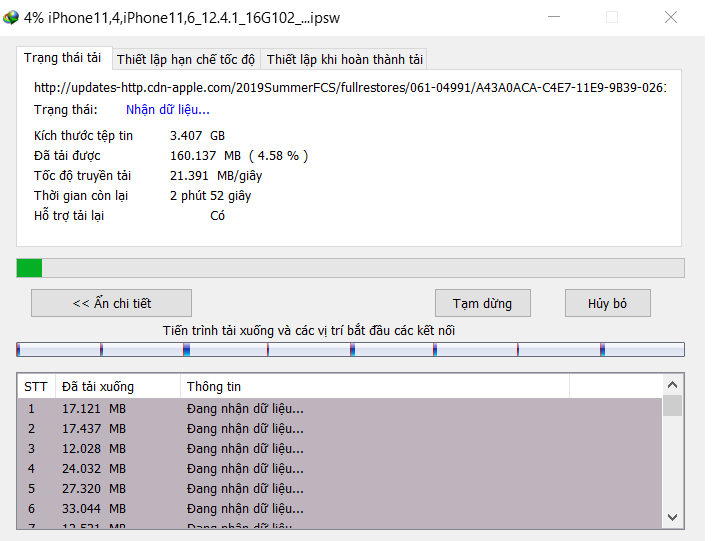Click the 3.407 GB file size value
The width and height of the screenshot is (712, 541).
(x=198, y=136)
